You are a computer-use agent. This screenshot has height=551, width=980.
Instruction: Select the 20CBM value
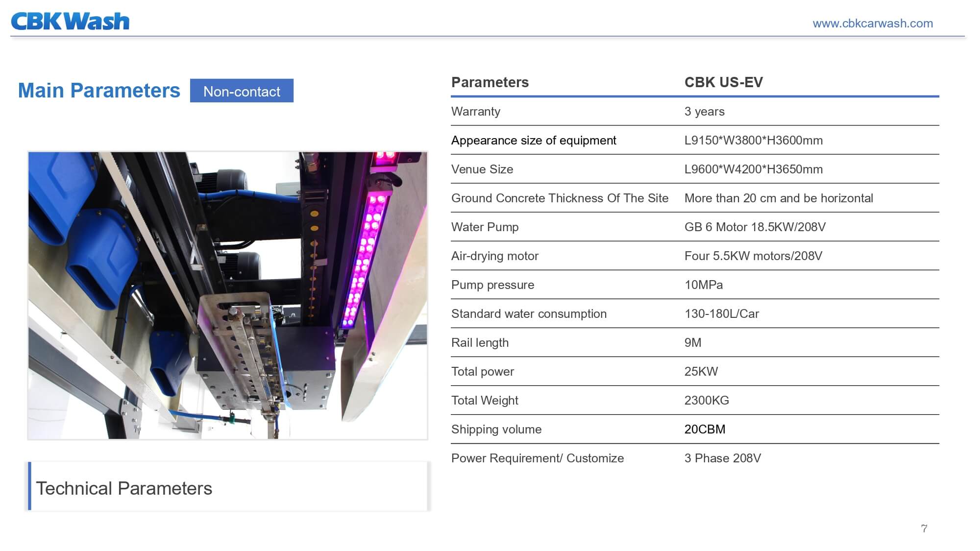pos(705,430)
